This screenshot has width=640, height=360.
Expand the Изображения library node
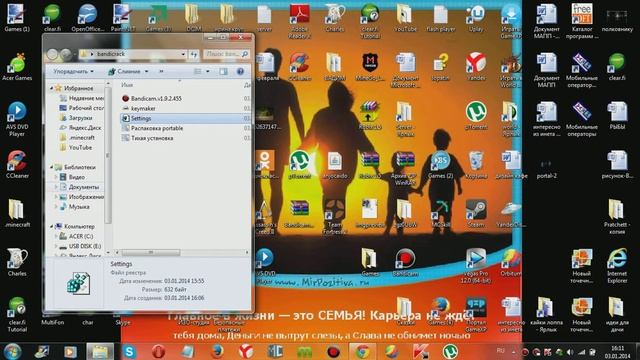point(56,197)
